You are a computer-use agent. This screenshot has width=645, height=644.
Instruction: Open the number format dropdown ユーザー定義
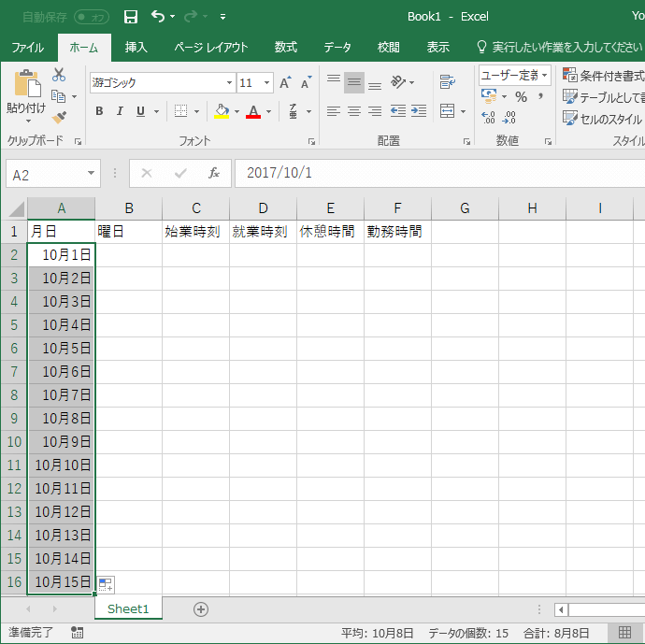pyautogui.click(x=545, y=76)
